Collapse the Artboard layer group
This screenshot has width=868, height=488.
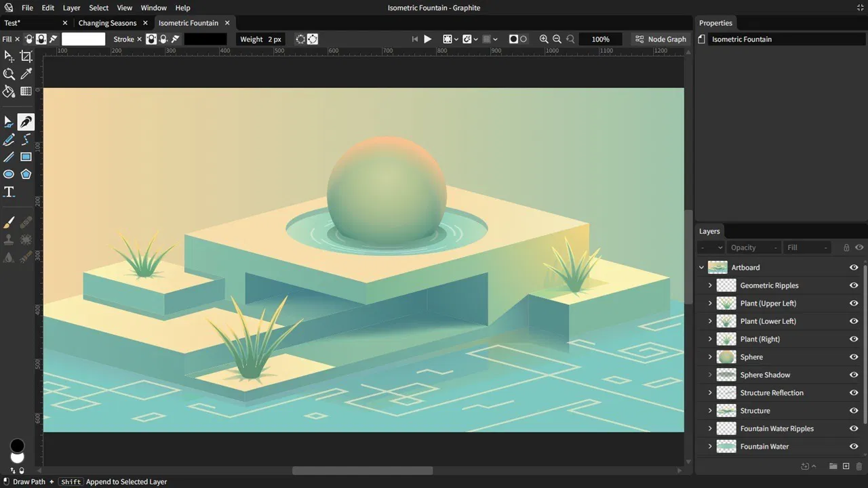click(702, 267)
